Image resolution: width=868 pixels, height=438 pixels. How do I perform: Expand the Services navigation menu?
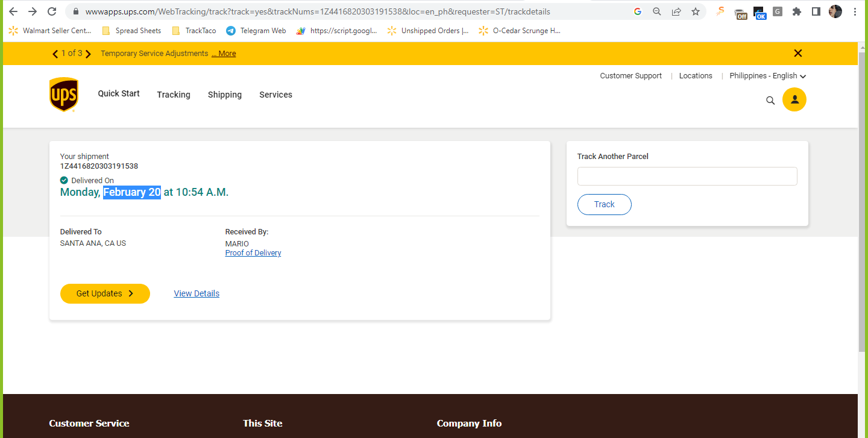click(x=276, y=95)
